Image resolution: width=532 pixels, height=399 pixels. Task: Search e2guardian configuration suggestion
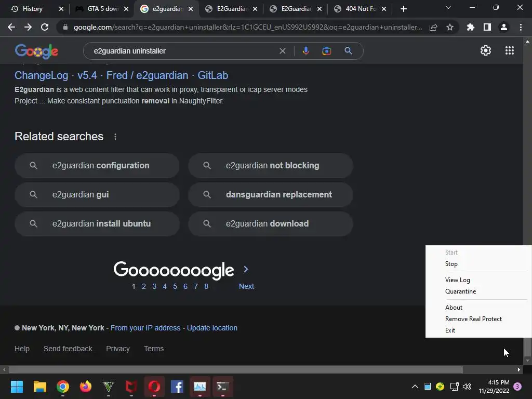coord(97,166)
